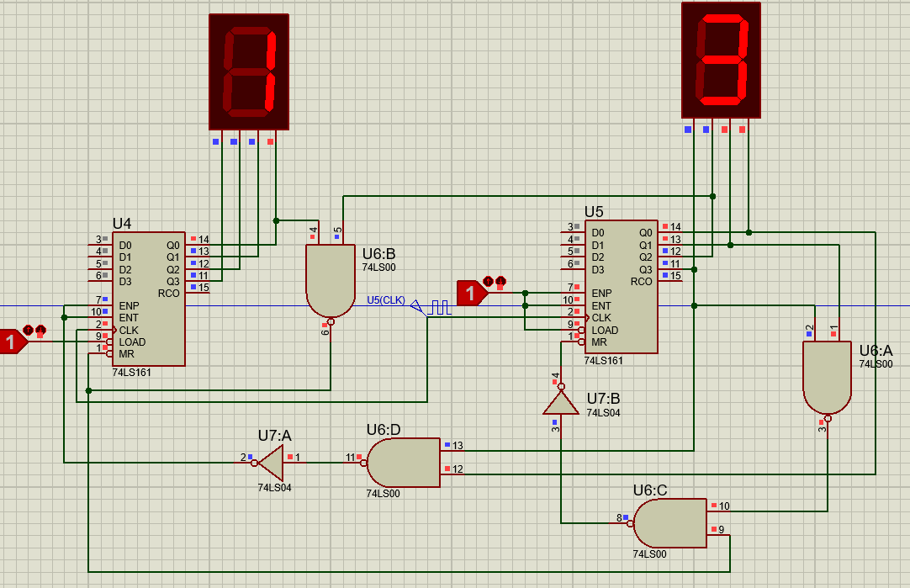910x588 pixels.
Task: Toggle the logic state 1 feeding U5's ENP pin
Action: [x=471, y=293]
